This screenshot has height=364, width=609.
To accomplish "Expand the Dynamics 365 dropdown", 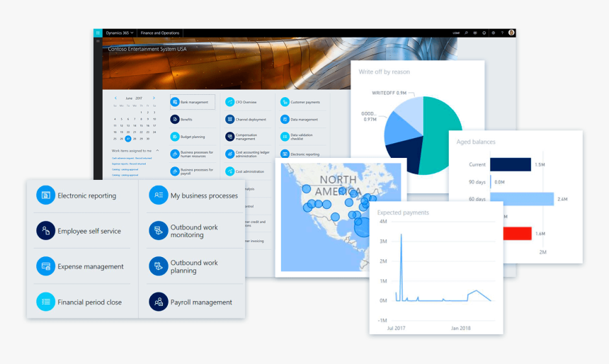I will (x=120, y=33).
